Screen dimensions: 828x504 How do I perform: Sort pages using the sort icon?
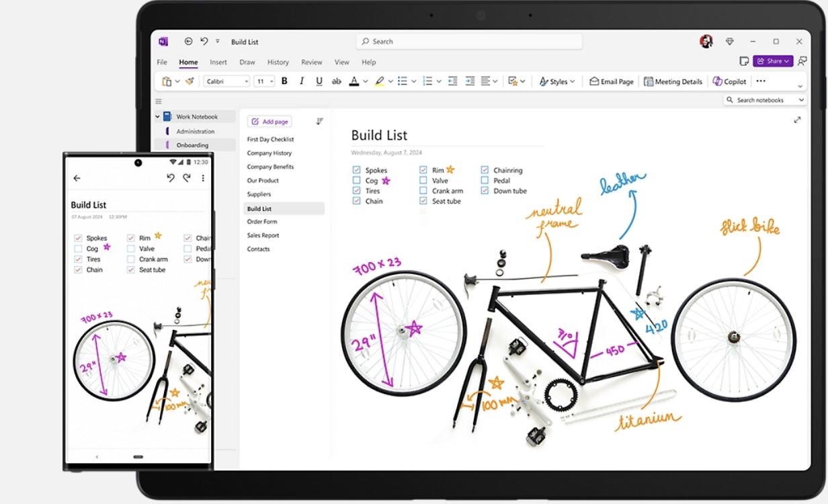coord(319,122)
